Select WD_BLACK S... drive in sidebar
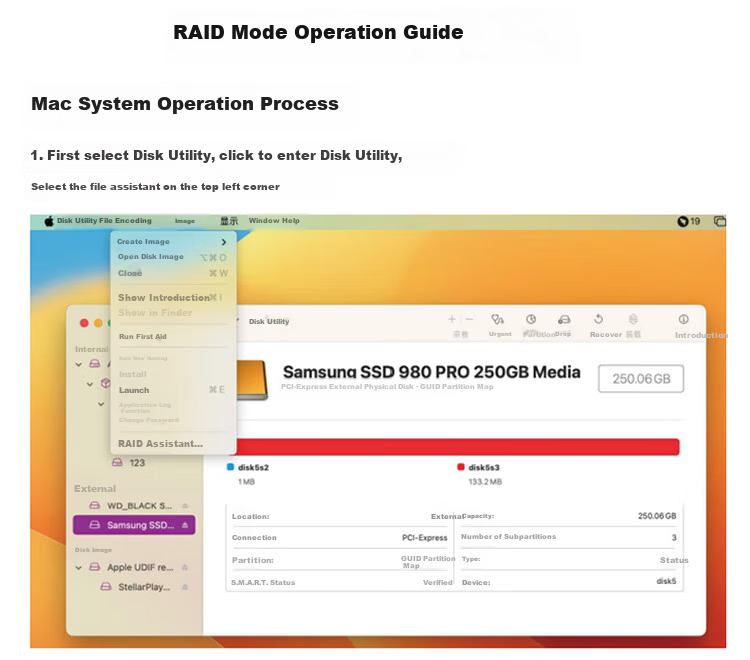Image resolution: width=750 pixels, height=660 pixels. click(x=134, y=506)
